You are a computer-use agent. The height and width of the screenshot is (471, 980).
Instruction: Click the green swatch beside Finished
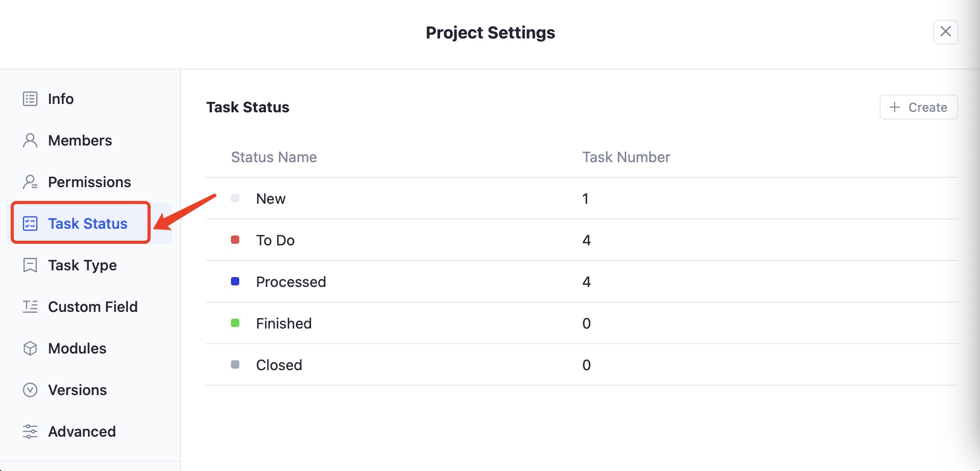click(235, 323)
